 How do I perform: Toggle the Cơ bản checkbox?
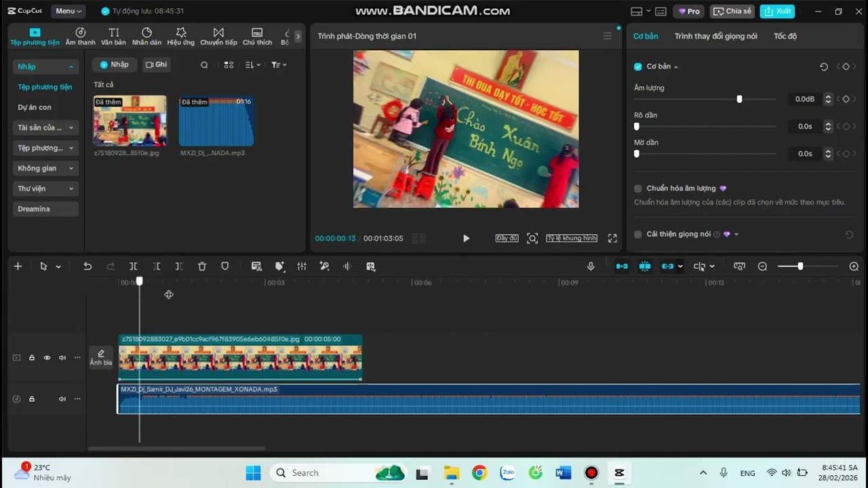tap(637, 66)
